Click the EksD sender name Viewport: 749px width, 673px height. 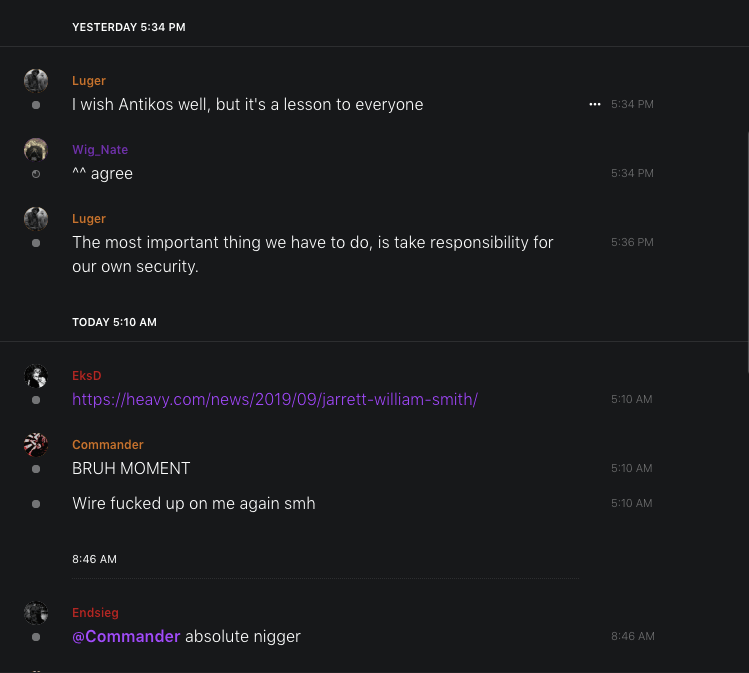[87, 376]
